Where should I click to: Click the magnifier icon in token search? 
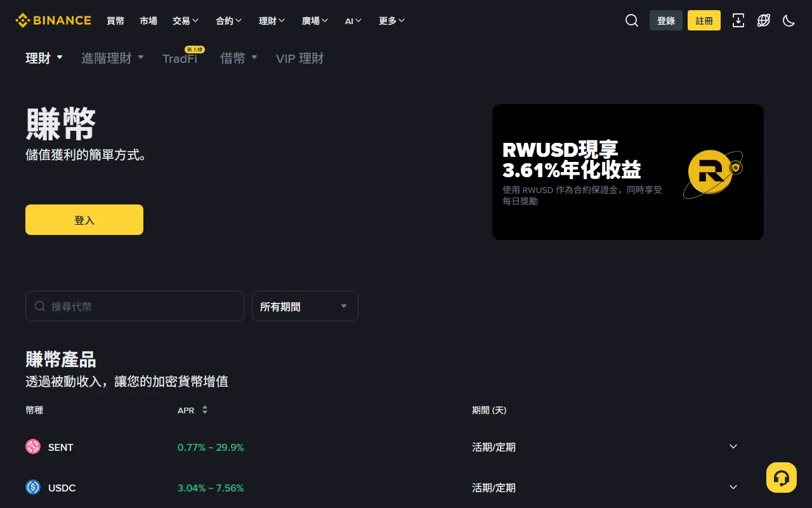pos(40,306)
